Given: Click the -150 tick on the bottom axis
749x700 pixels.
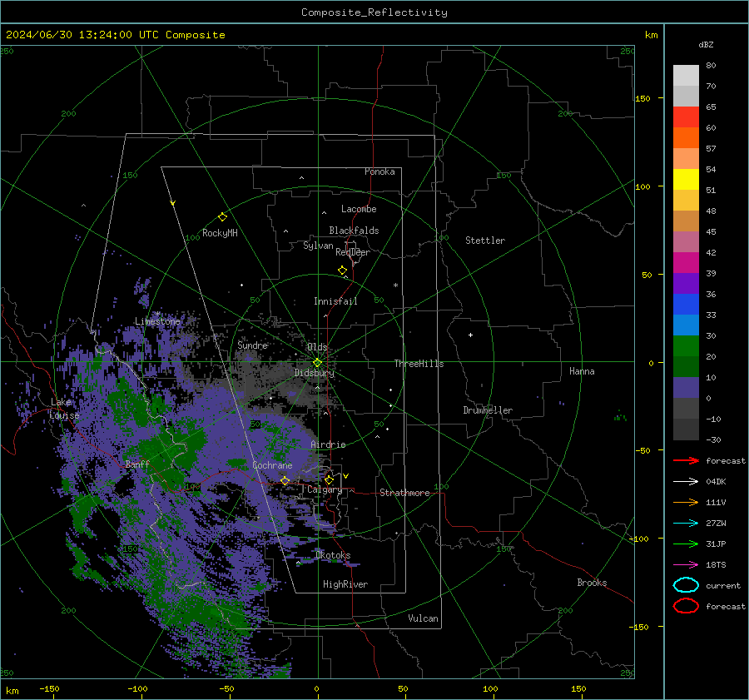Looking at the screenshot, I should (x=49, y=688).
